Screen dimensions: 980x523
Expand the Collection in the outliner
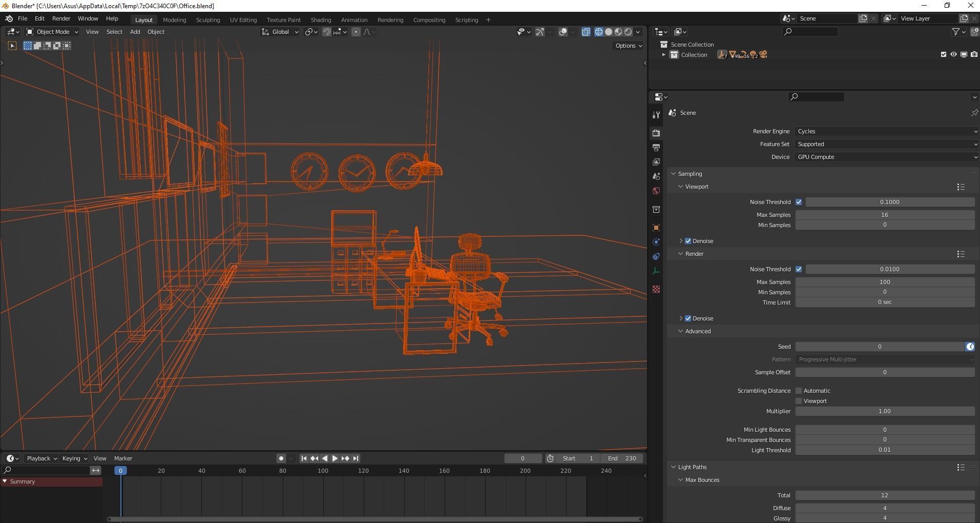664,55
